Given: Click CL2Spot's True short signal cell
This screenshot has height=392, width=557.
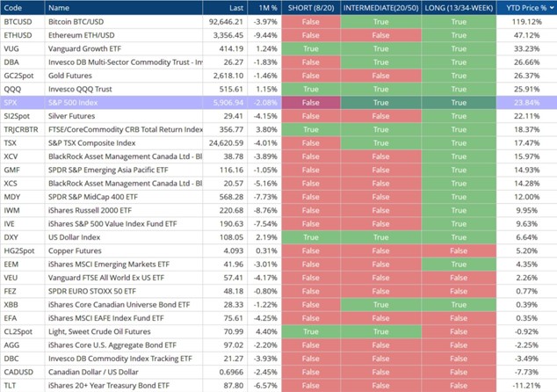Looking at the screenshot, I should [x=311, y=332].
